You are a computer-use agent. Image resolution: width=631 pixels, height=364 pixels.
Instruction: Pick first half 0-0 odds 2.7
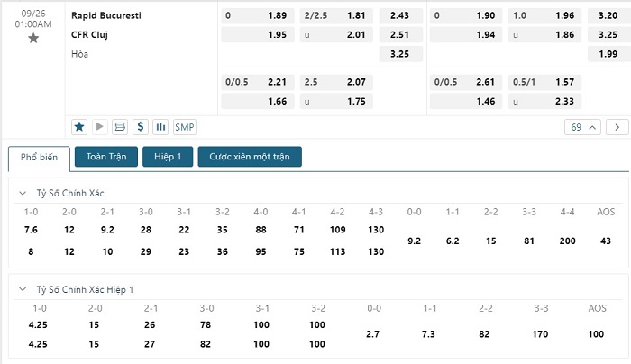(372, 334)
